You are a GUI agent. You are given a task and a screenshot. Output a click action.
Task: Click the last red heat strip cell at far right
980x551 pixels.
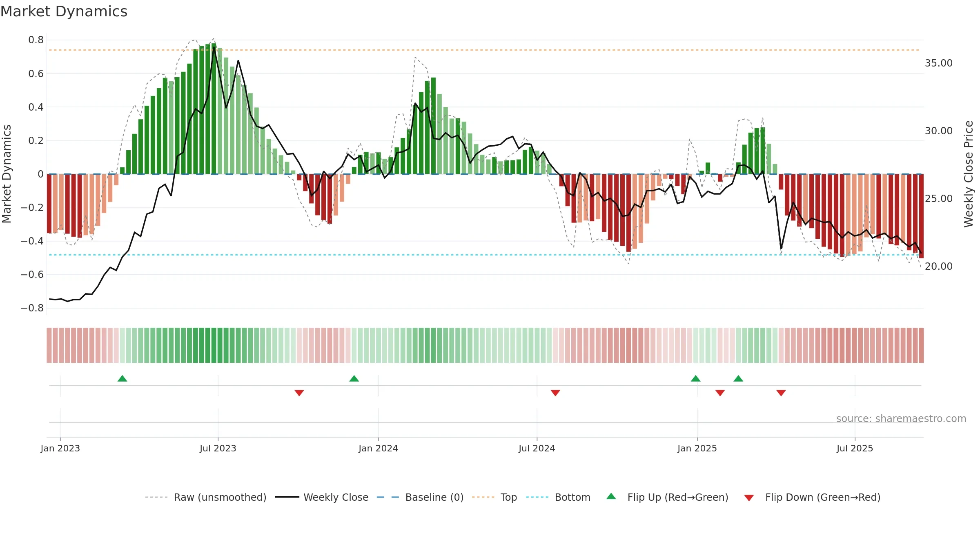tap(921, 345)
